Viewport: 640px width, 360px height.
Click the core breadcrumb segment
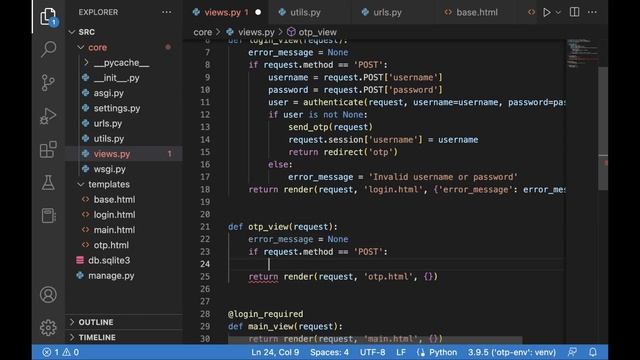[x=202, y=32]
